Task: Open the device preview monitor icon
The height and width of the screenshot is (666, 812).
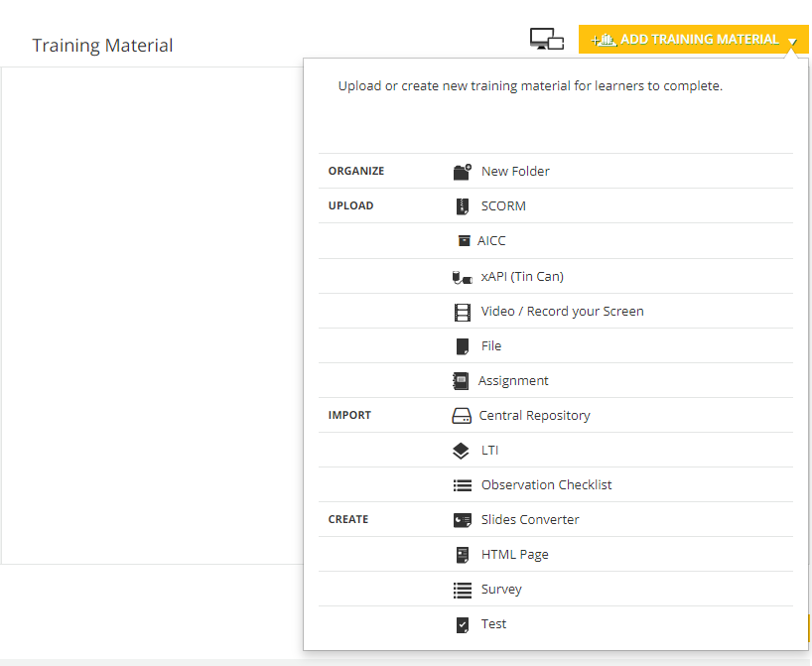Action: point(546,39)
